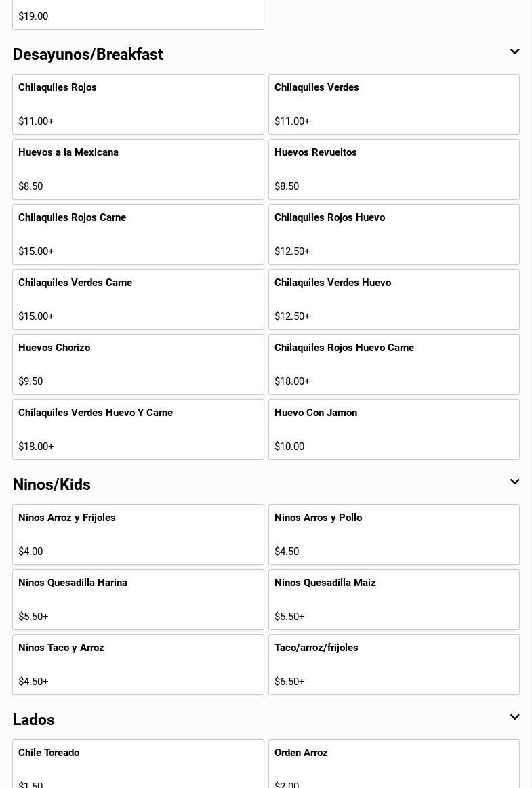Collapse the Ninos/Kids section chevron
Screen dimensions: 532x788
click(514, 482)
